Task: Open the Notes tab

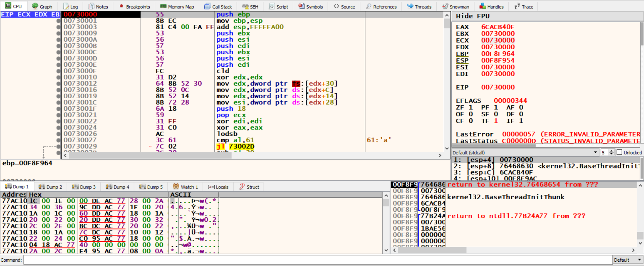Action: (98, 6)
